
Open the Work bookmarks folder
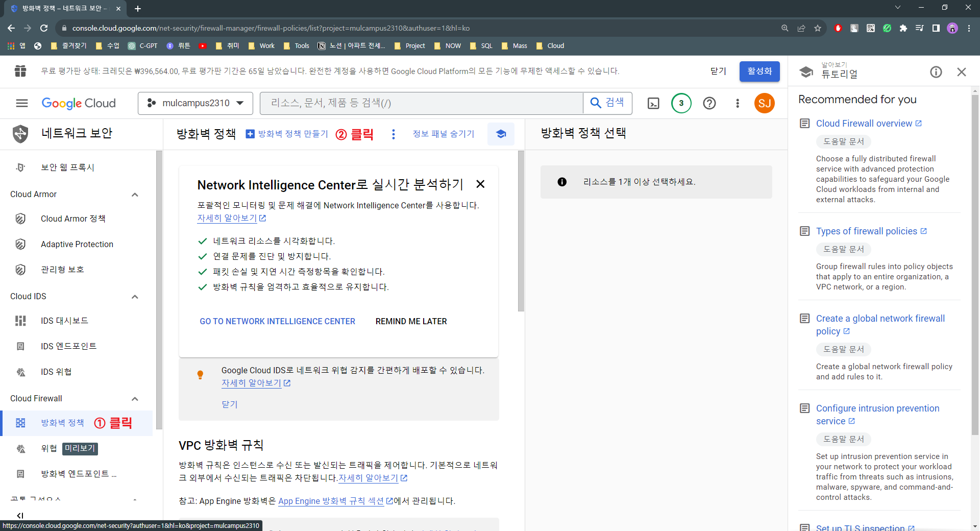tap(261, 46)
